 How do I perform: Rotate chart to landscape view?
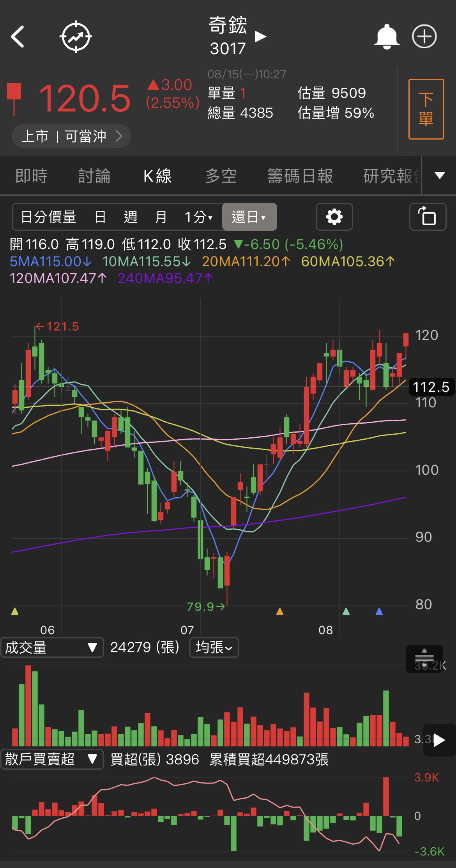coord(427,217)
